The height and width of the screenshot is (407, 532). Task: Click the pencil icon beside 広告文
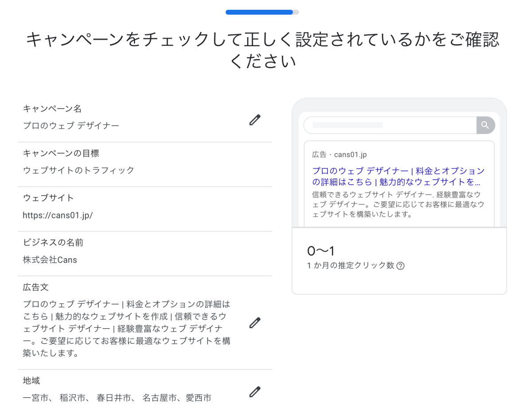click(254, 323)
